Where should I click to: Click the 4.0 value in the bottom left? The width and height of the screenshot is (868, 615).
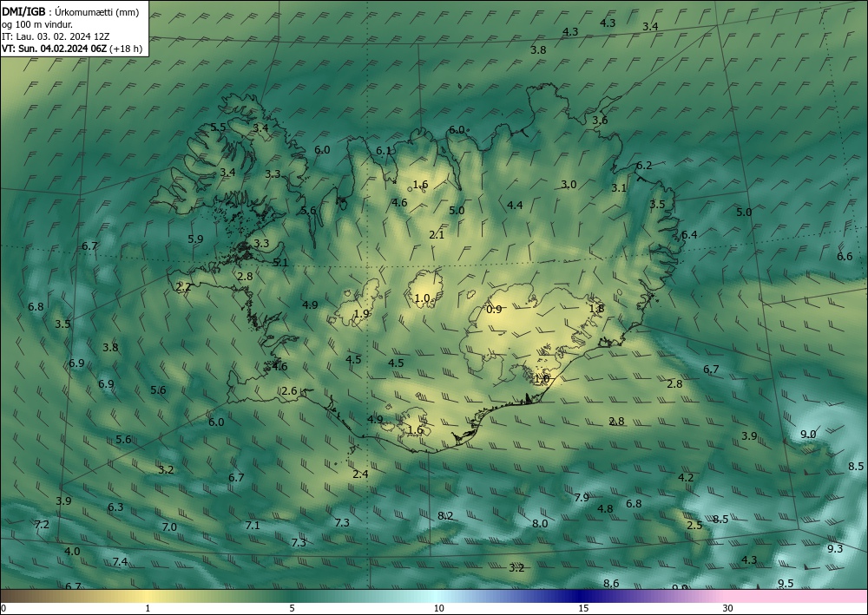[x=72, y=551]
